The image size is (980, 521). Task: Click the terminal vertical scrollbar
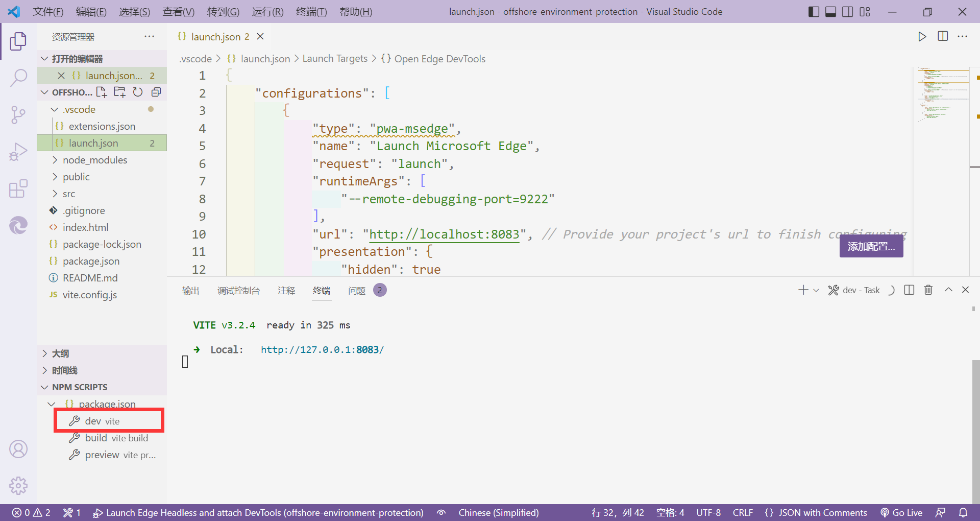click(x=976, y=432)
